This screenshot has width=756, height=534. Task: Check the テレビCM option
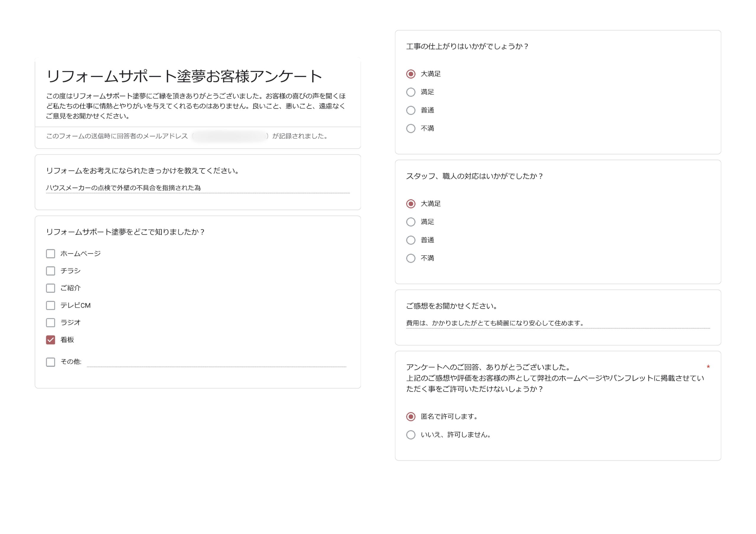tap(50, 305)
